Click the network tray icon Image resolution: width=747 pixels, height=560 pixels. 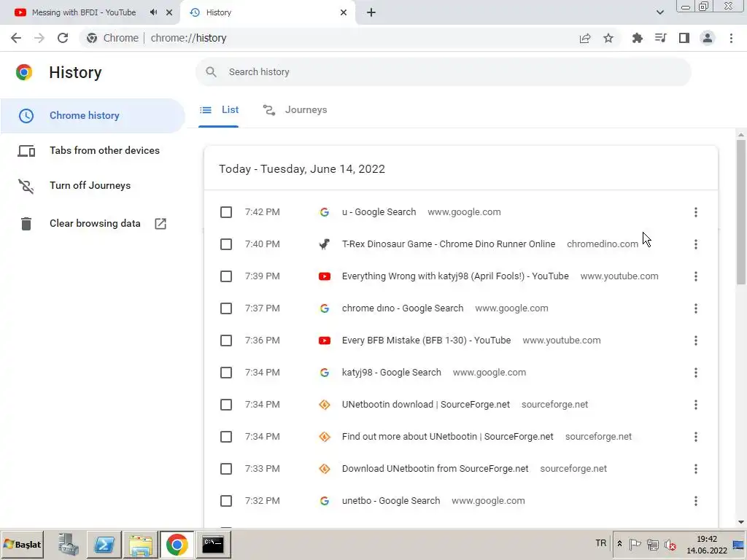coord(653,544)
